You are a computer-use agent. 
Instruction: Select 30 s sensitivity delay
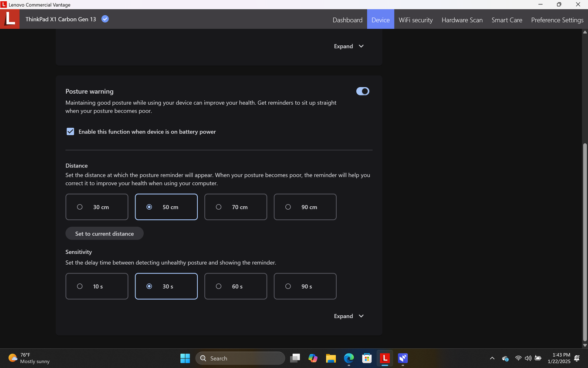coord(166,286)
